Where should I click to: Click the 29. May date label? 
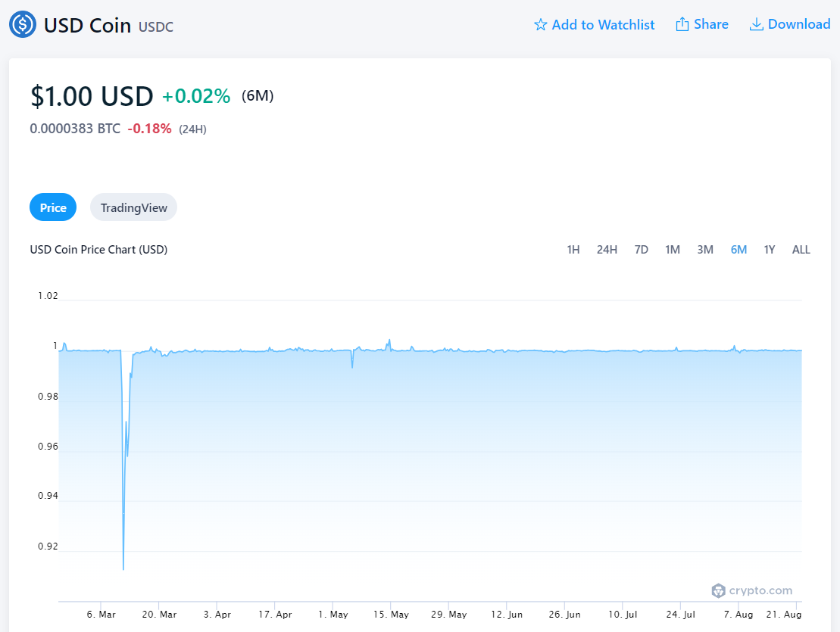pyautogui.click(x=449, y=615)
